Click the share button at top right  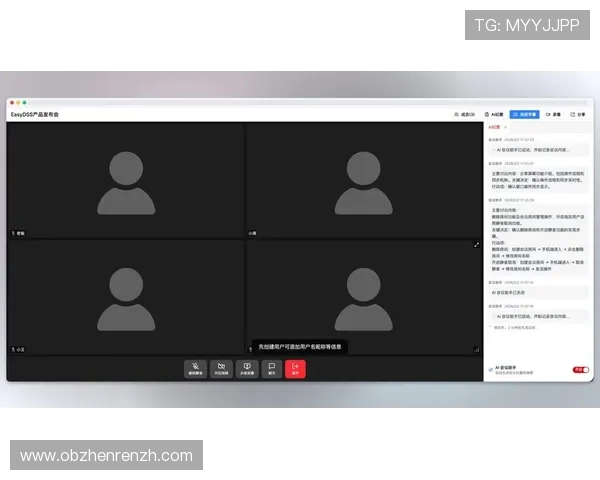tap(580, 115)
